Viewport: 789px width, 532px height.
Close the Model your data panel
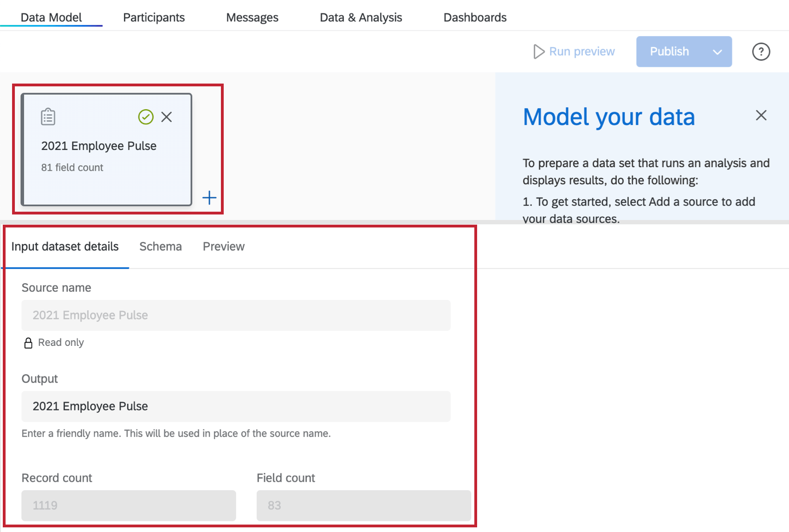pyautogui.click(x=761, y=115)
